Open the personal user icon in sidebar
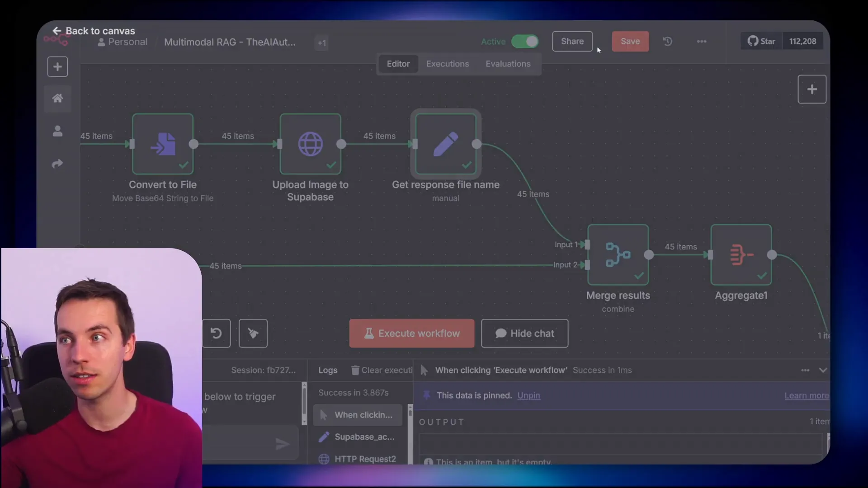 pyautogui.click(x=57, y=131)
